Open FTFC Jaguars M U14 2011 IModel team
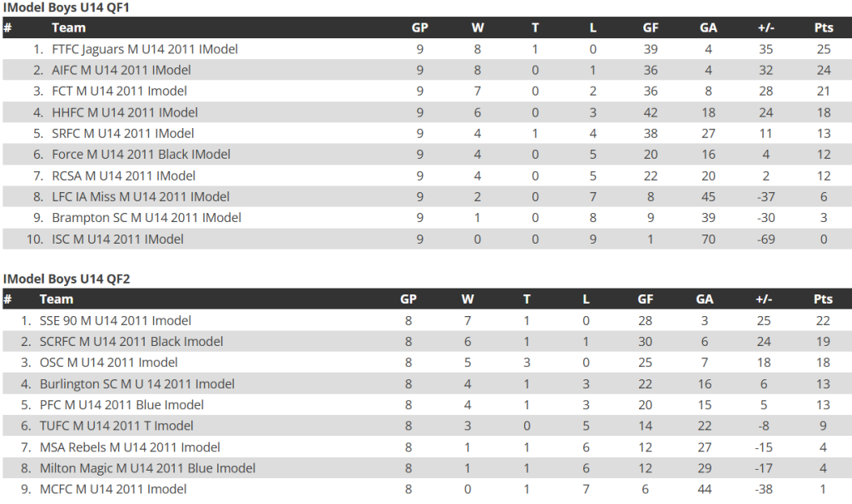 (145, 49)
